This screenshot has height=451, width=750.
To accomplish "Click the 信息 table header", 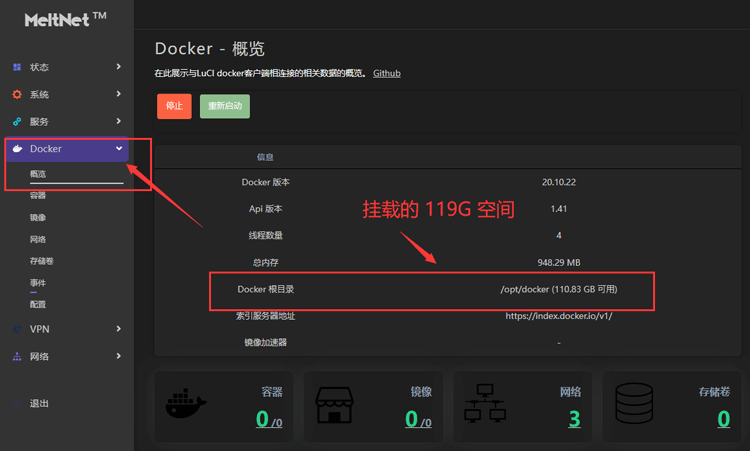I will point(265,157).
